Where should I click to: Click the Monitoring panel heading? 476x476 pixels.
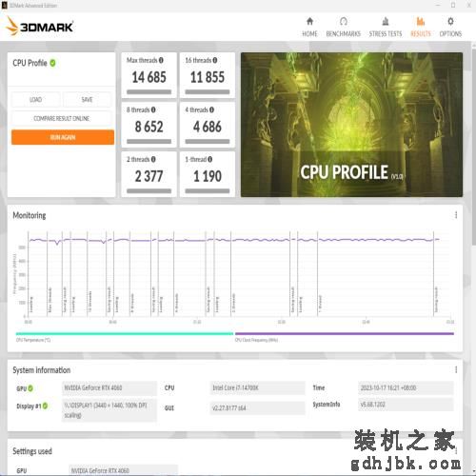(x=30, y=215)
